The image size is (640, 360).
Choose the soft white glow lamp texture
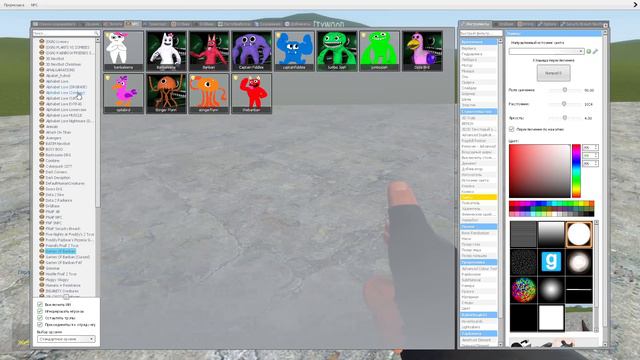point(551,290)
